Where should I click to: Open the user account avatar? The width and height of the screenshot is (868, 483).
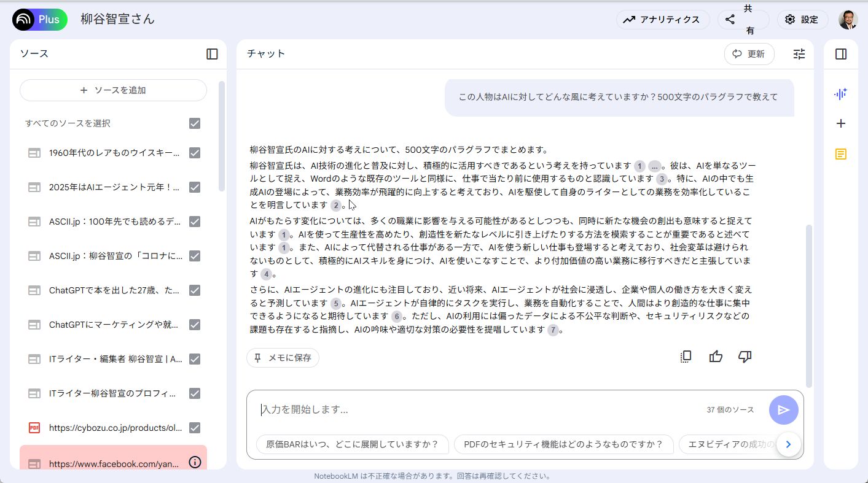[x=849, y=19]
